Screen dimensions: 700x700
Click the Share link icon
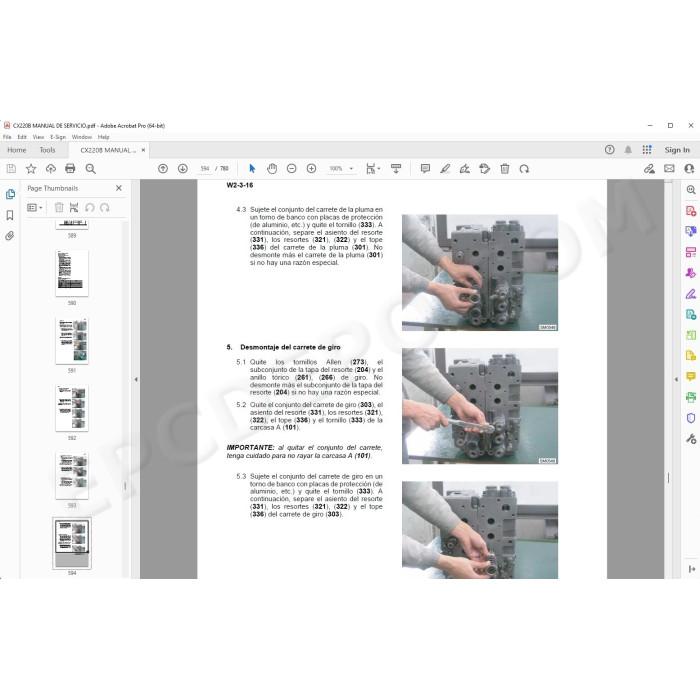point(650,169)
